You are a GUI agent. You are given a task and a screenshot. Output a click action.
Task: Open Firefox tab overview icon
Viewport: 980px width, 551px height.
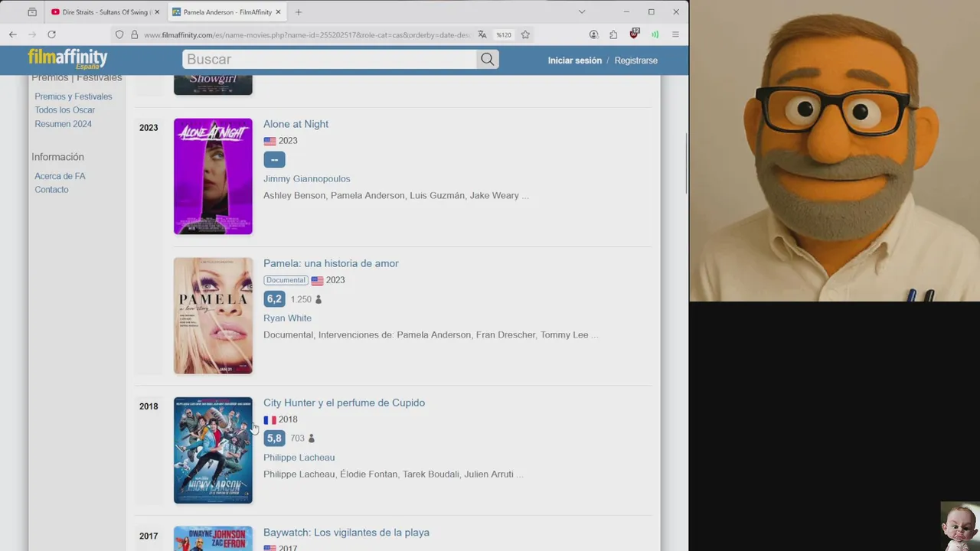(31, 12)
